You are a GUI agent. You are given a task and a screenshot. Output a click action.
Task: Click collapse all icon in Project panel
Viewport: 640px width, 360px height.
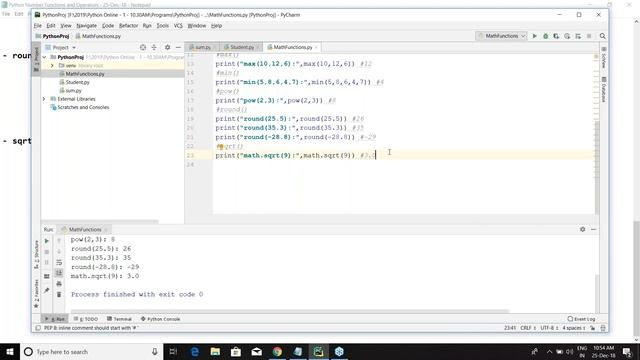tap(154, 47)
